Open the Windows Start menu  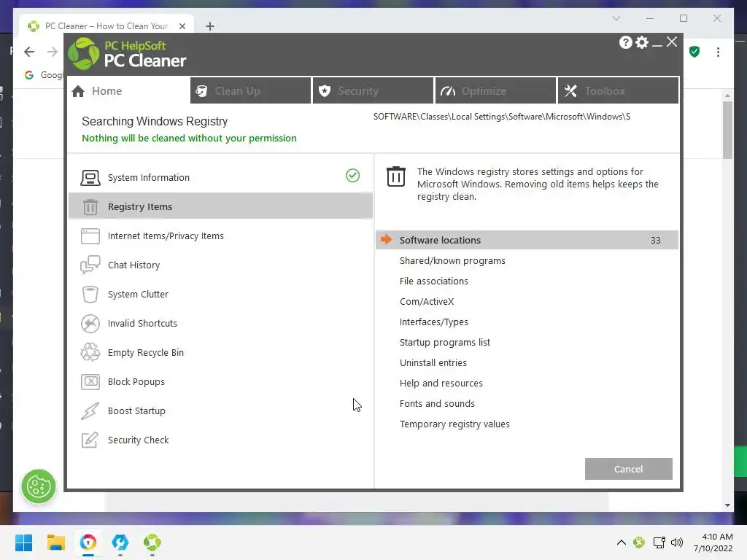tap(23, 542)
